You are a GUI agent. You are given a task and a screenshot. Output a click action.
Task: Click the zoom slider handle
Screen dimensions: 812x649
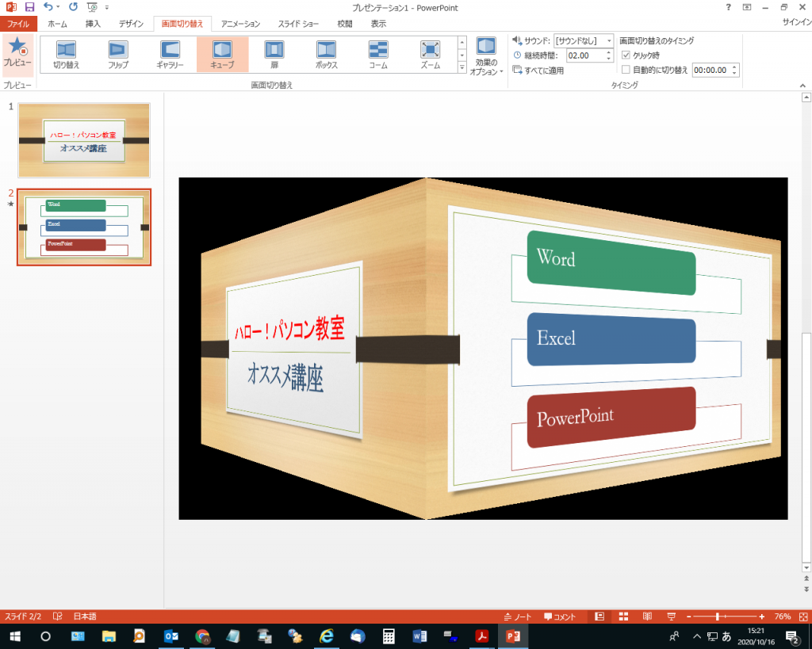coord(717,617)
